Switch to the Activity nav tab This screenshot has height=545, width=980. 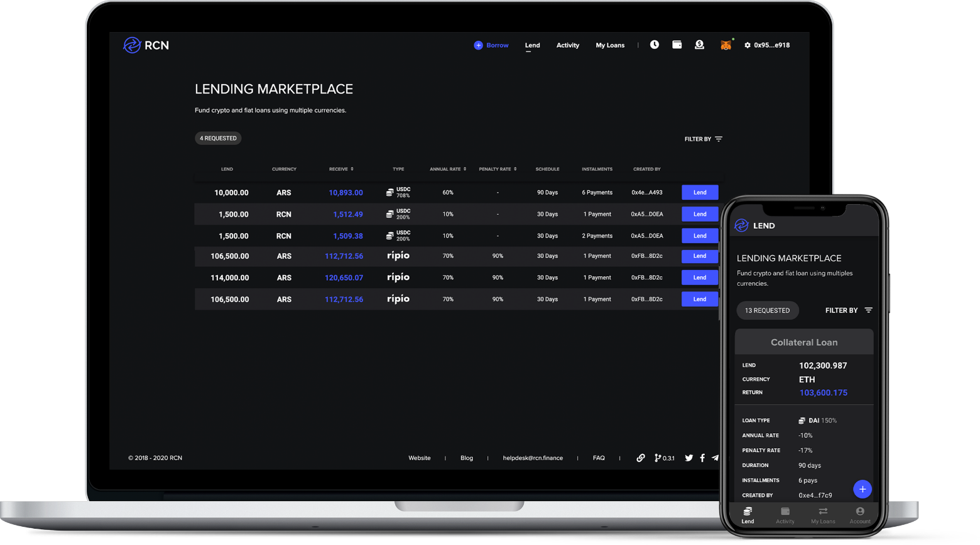click(567, 45)
